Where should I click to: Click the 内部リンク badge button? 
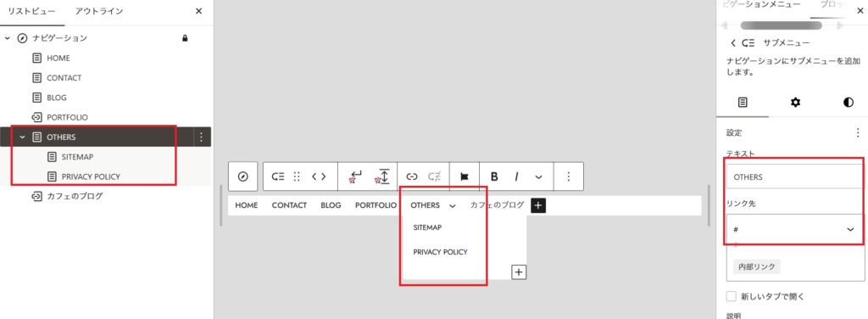click(x=757, y=266)
